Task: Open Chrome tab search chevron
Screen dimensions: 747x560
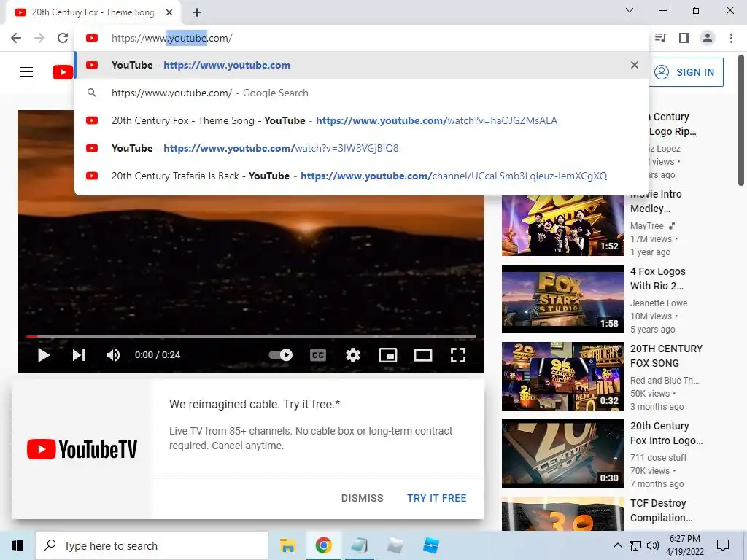Action: [630, 10]
